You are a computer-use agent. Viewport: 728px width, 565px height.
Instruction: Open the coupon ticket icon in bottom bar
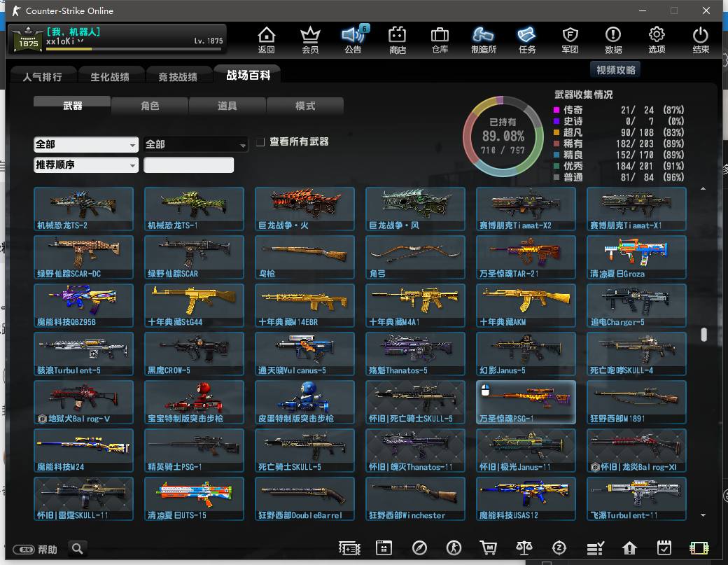click(x=349, y=548)
